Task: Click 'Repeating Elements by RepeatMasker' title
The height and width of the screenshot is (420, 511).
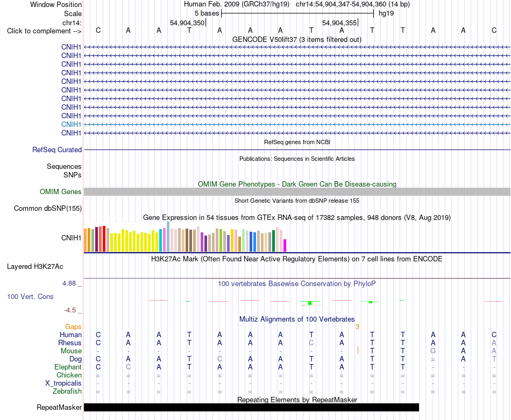Action: 297,400
